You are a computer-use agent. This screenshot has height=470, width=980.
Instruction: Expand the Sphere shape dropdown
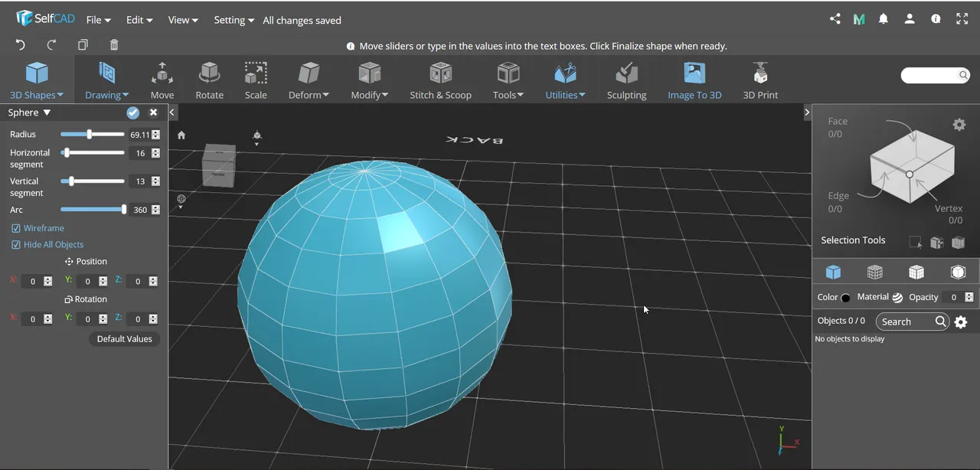29,113
